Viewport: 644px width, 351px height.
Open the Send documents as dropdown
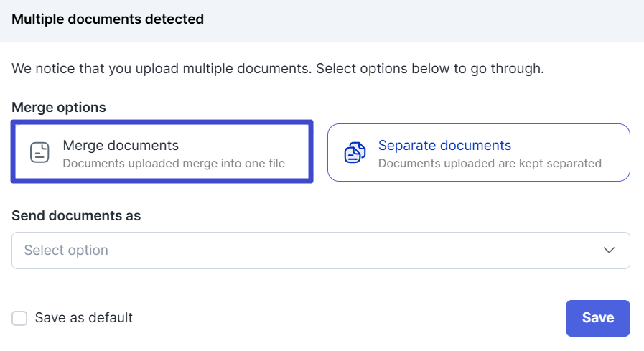[x=320, y=251]
